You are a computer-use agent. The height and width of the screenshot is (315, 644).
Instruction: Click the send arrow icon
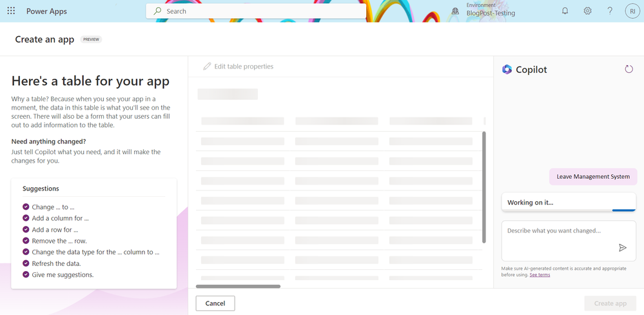pos(623,248)
